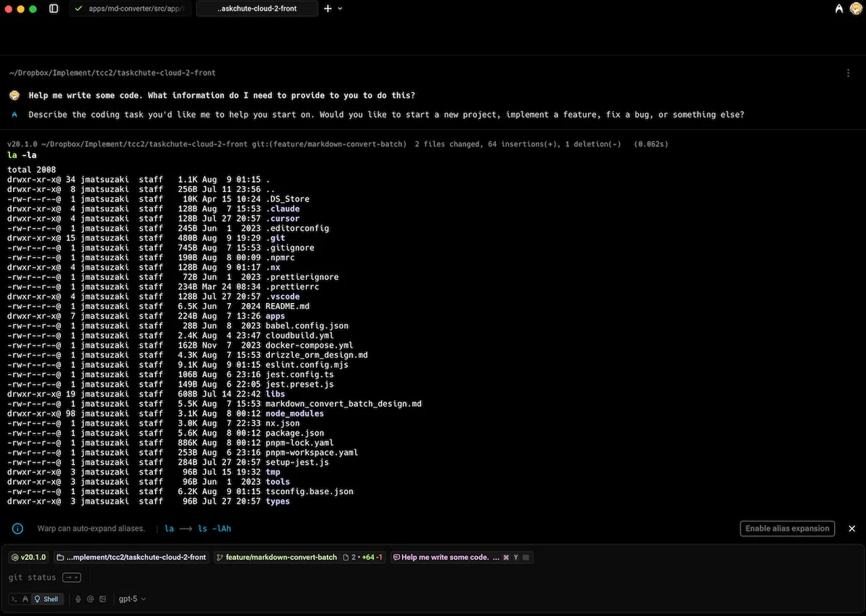Click the .gitignore file name

pos(289,248)
